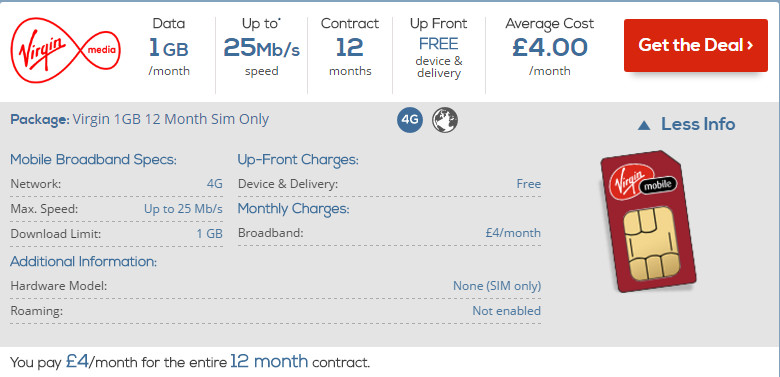Screen dimensions: 780x377
Task: Click the Roaming Not enabled value
Action: pyautogui.click(x=506, y=311)
